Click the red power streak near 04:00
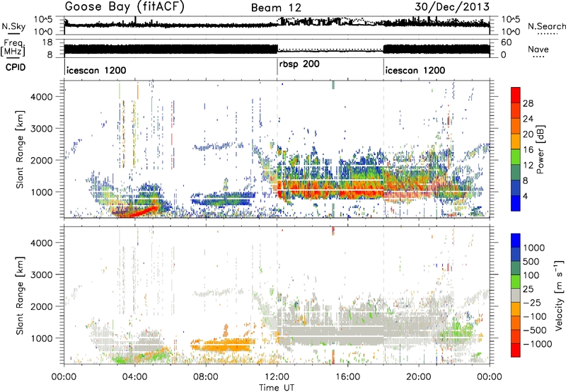Screen dimensions: 566x392 (x=143, y=212)
